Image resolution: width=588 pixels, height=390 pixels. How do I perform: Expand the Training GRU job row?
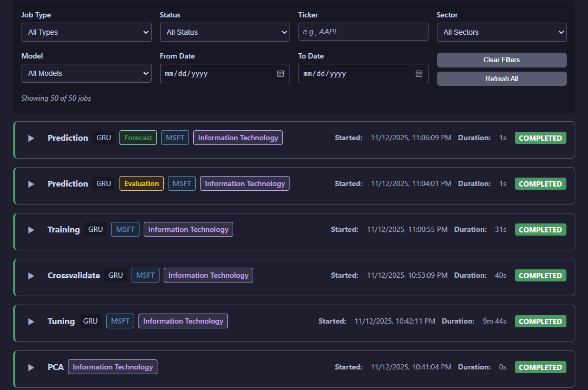pyautogui.click(x=31, y=230)
